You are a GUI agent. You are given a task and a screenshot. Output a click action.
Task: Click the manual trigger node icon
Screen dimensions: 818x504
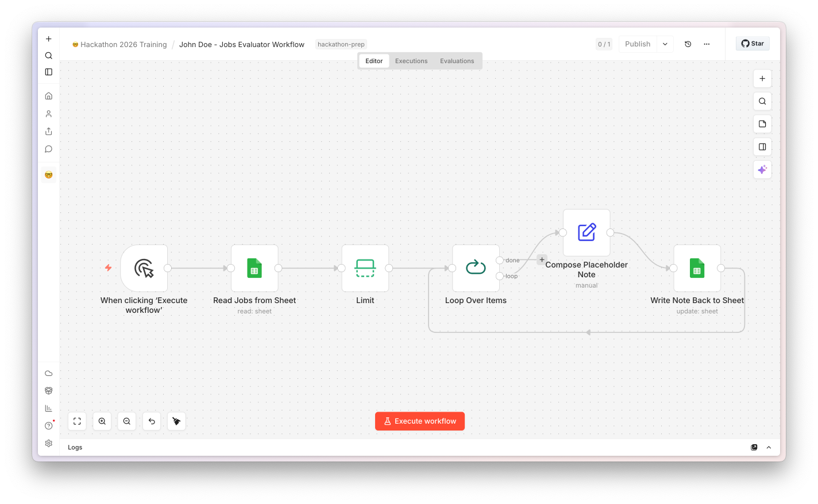144,268
